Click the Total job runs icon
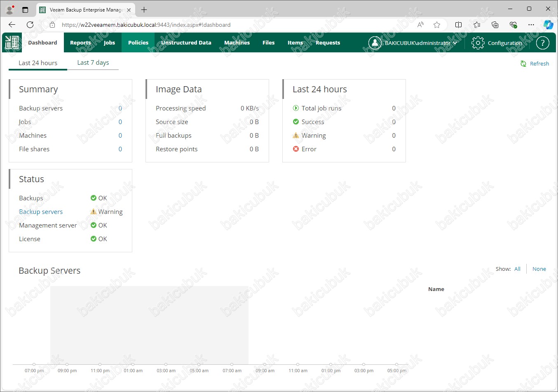 click(x=295, y=108)
